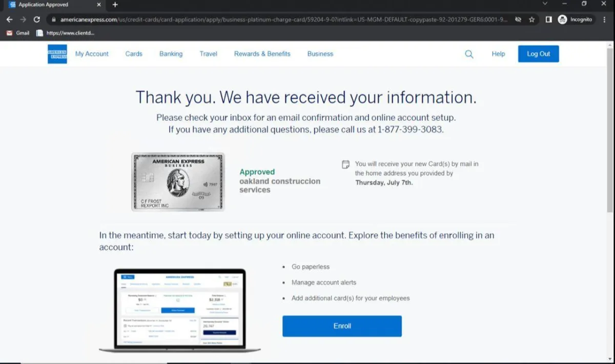
Task: Reload the page with the refresh icon
Action: point(37,19)
